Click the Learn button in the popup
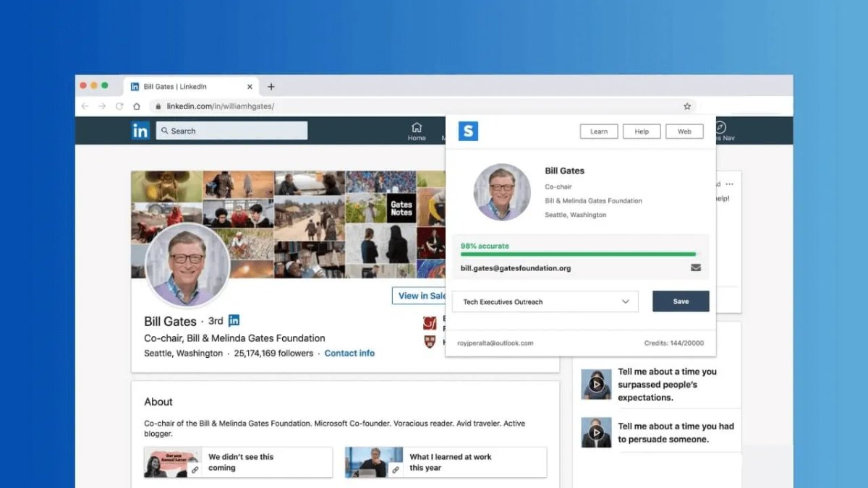 pyautogui.click(x=599, y=132)
